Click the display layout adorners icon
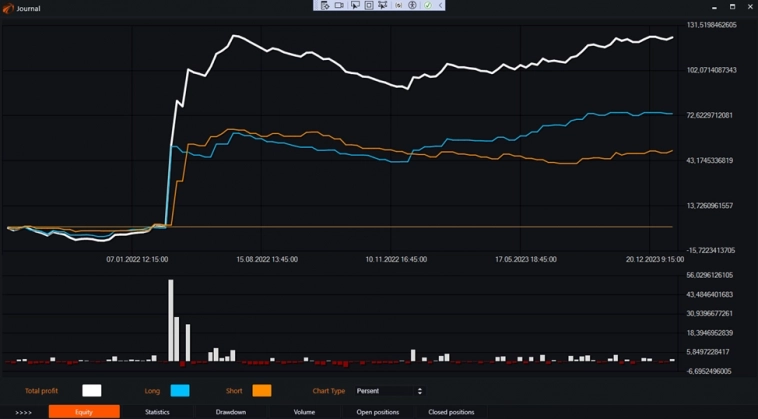This screenshot has width=758, height=419. tap(369, 6)
